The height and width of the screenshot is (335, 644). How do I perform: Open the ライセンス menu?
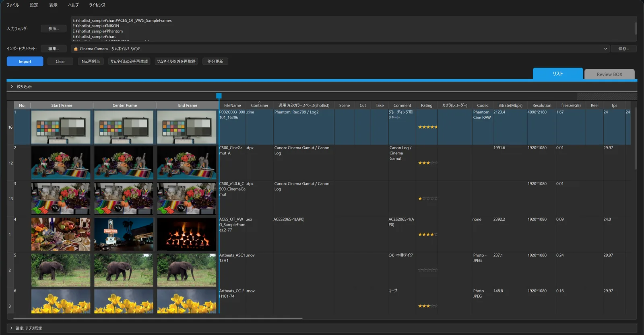(97, 5)
